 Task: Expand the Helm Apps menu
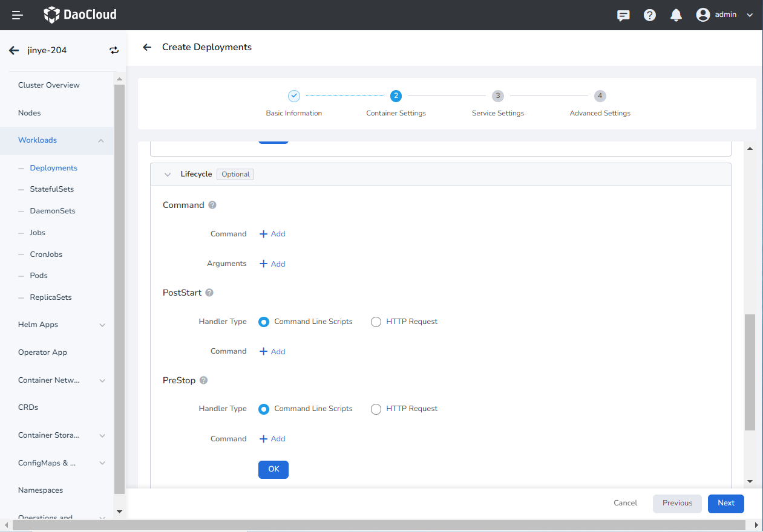102,325
